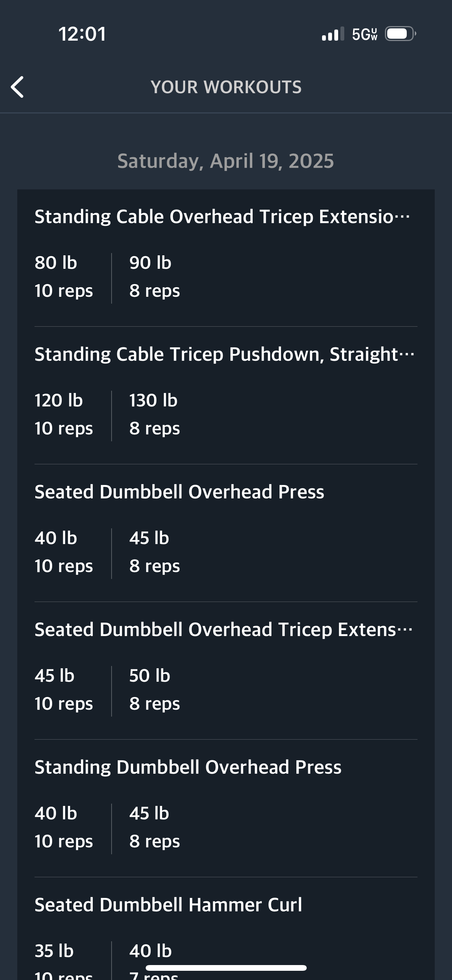The image size is (452, 980).
Task: Tap the home indicator bar
Action: (226, 968)
